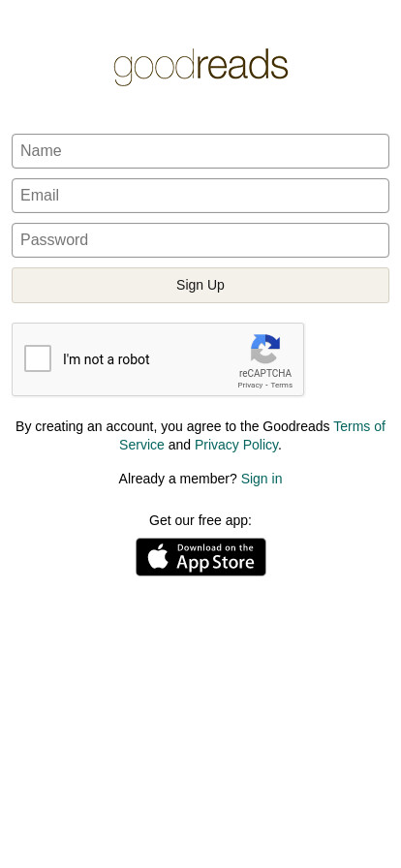Click the dark "reads" part of the logo
Image resolution: width=401 pixels, height=868 pixels.
point(241,65)
